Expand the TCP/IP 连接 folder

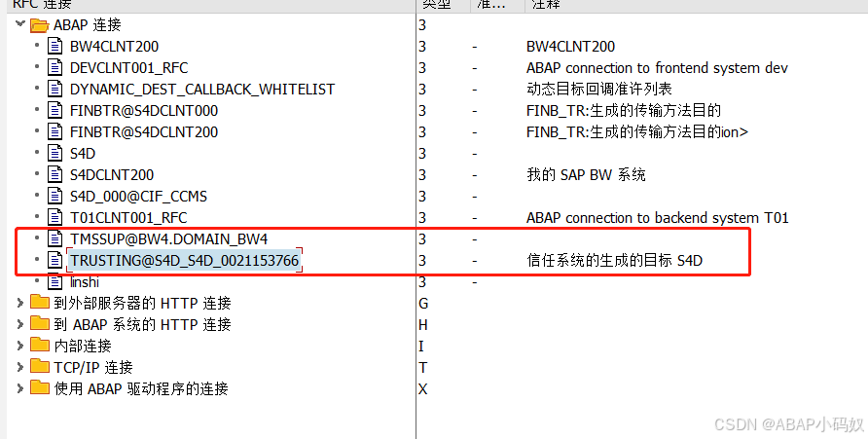tap(19, 367)
